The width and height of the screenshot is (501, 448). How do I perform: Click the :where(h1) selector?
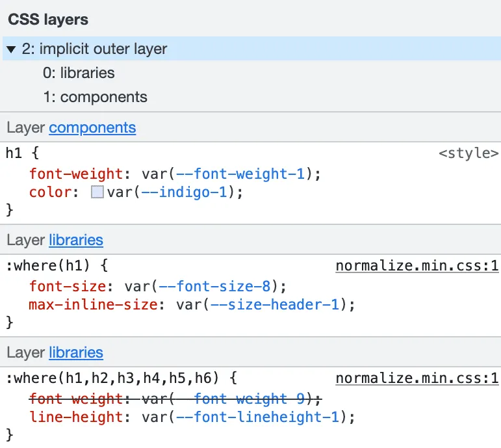coord(48,266)
